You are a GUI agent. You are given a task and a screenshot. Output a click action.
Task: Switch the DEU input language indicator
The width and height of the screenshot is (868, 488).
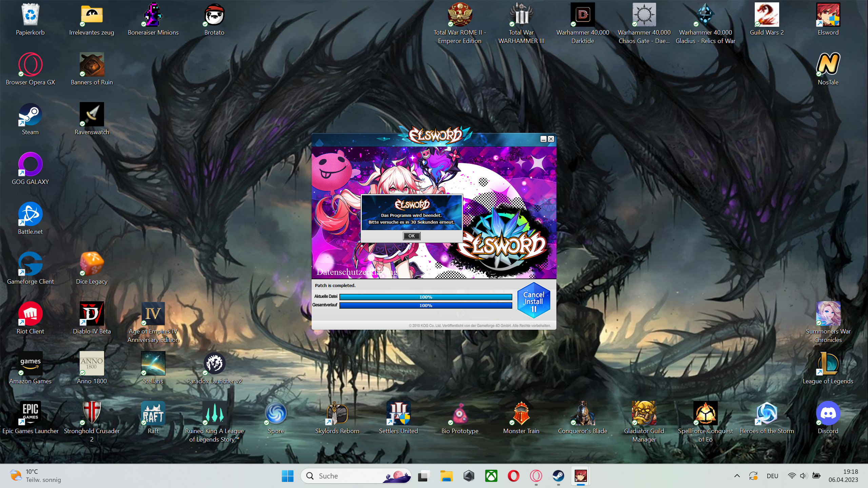[772, 476]
